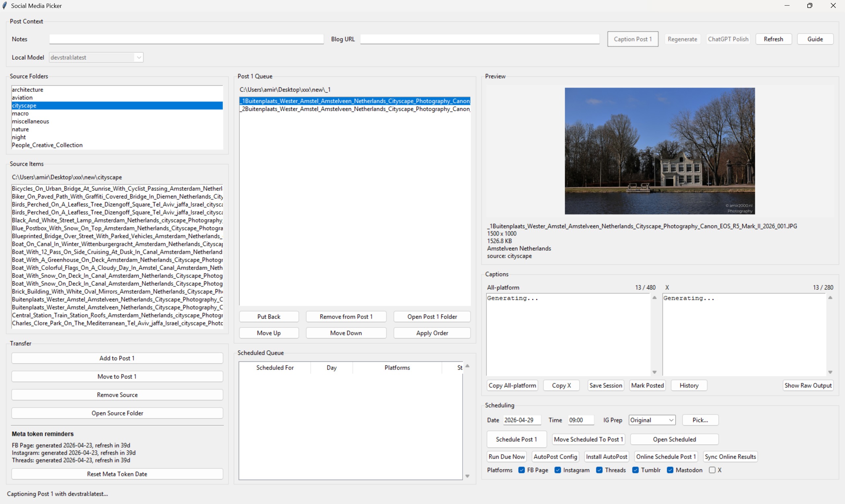Select second Buitenplaats item in Post 1 Queue
Viewport: 845px width, 504px height.
355,109
